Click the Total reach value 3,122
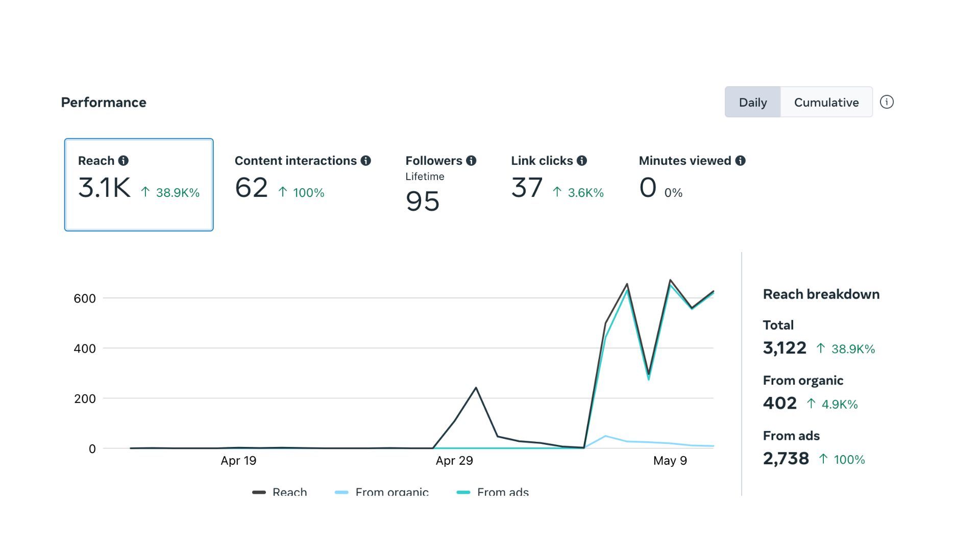980x551 pixels. point(785,348)
